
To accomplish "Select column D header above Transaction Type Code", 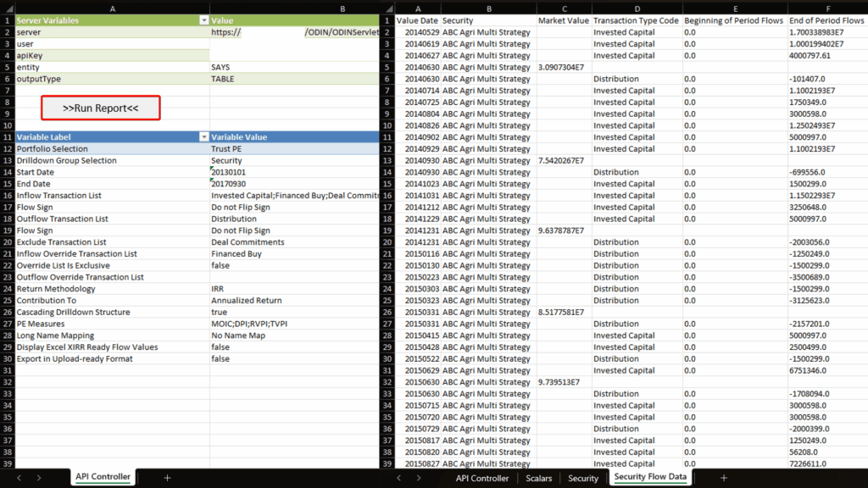I will 635,7.
